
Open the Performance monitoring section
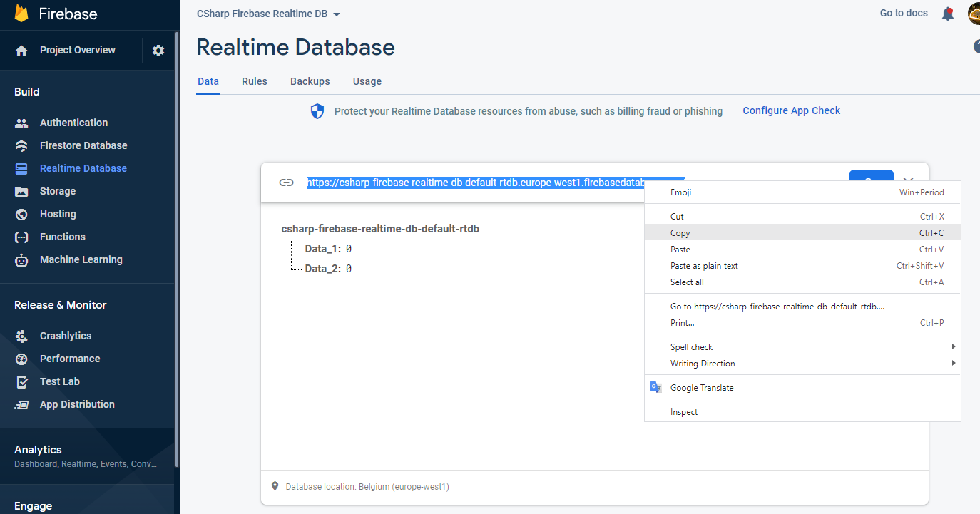click(x=68, y=358)
